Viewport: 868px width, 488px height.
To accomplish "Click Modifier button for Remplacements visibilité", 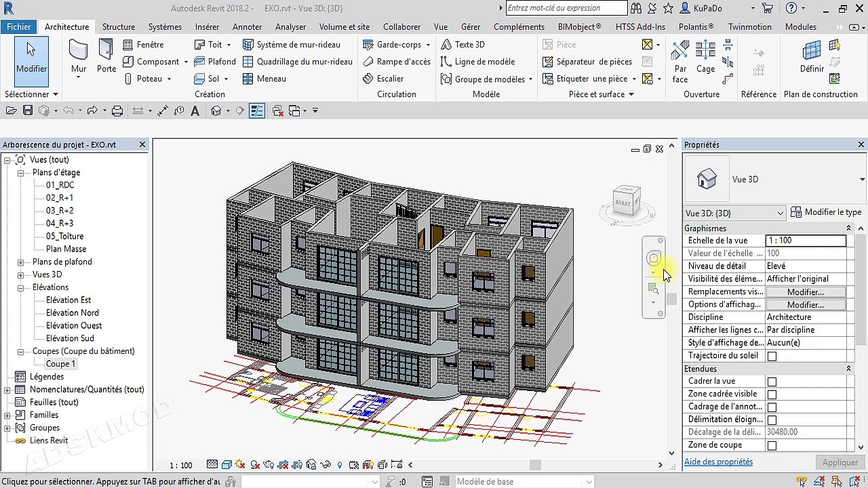I will 805,292.
